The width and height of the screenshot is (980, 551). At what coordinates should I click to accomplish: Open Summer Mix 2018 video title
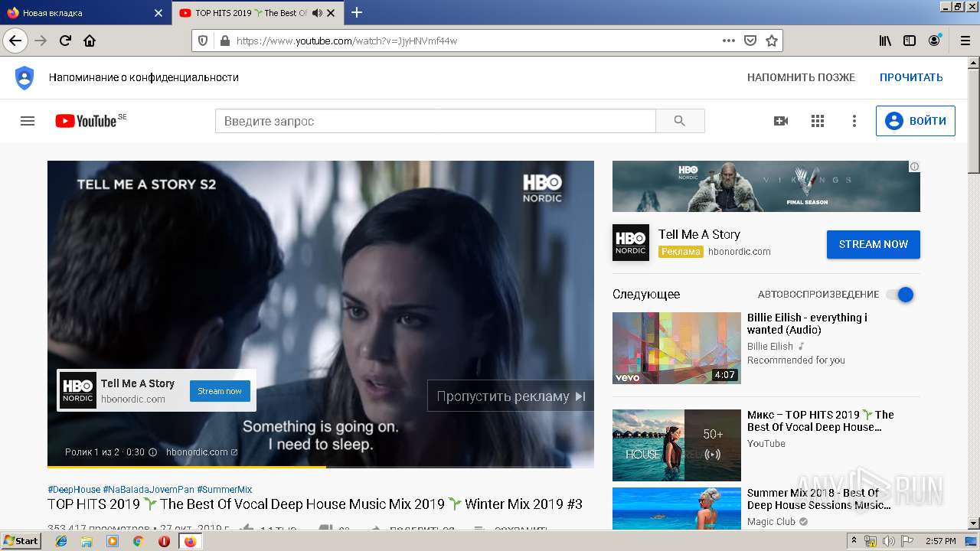coord(818,499)
